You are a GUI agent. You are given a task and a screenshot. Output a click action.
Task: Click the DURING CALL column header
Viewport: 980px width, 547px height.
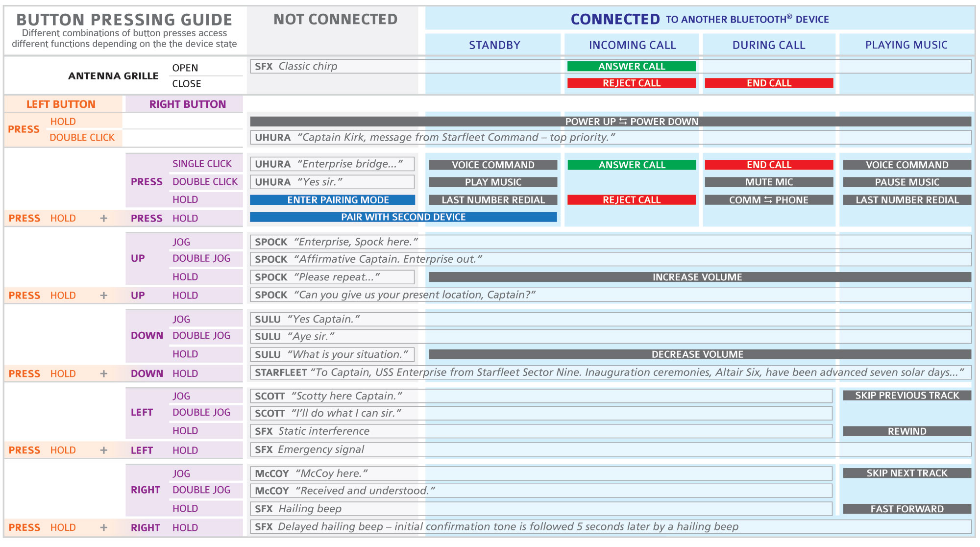[769, 45]
